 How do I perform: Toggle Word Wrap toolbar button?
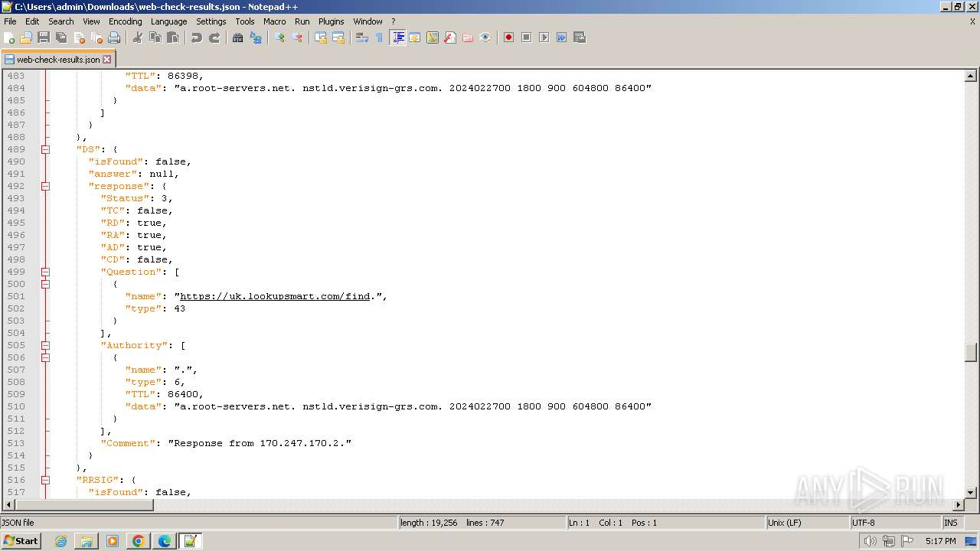362,37
